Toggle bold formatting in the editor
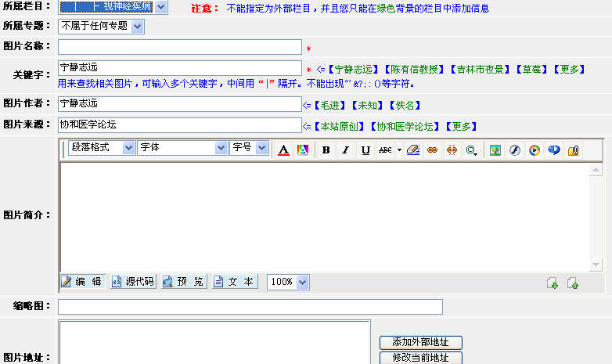Image resolution: width=612 pixels, height=364 pixels. pos(326,150)
